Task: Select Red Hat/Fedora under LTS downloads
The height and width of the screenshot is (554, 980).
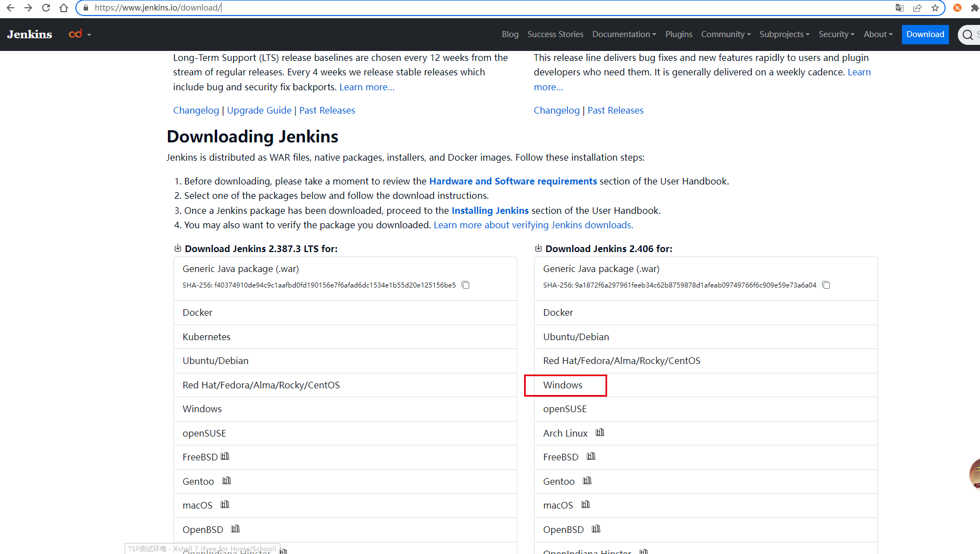Action: [x=345, y=385]
